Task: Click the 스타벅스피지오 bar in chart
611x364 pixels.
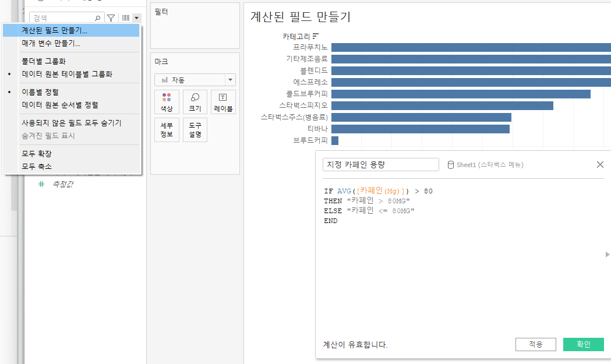Action: tap(442, 105)
